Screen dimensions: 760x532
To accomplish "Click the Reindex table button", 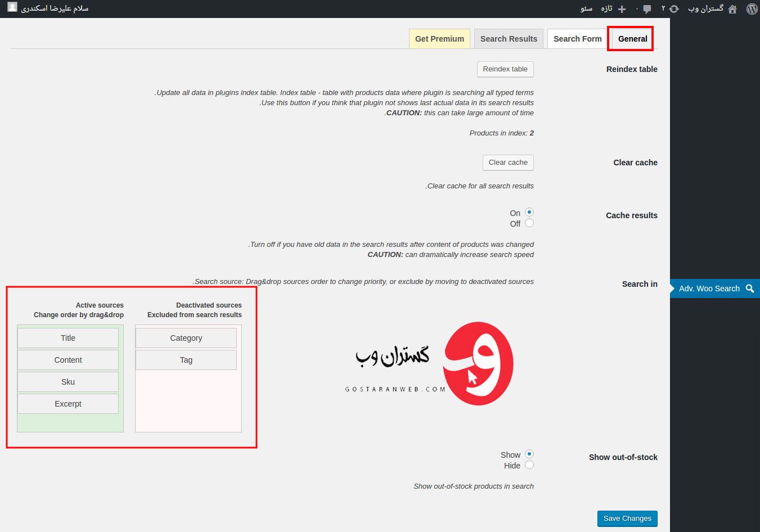I will (505, 69).
